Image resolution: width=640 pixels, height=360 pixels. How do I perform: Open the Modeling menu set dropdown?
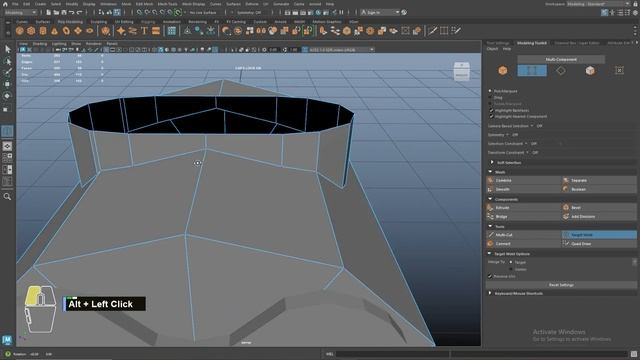coord(20,13)
